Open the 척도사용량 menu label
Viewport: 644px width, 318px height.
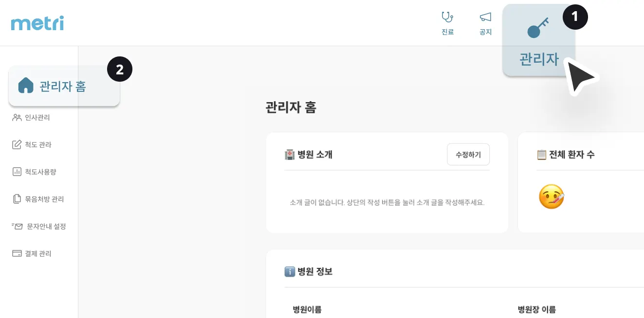tap(40, 172)
